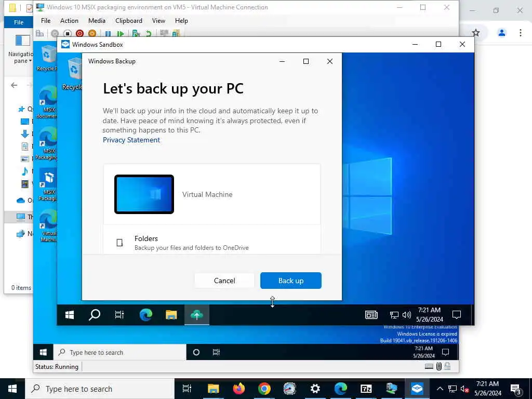Select Network in File Explorer tree
The image size is (532, 399).
21,233
